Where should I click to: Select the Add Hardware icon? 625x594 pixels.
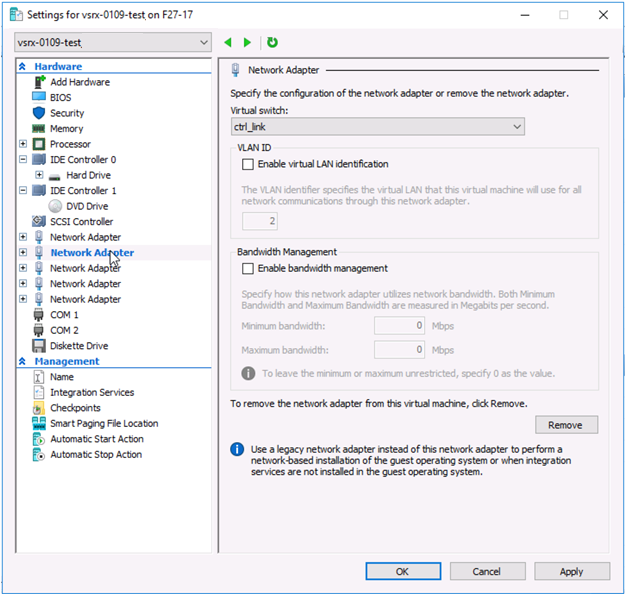[x=39, y=82]
